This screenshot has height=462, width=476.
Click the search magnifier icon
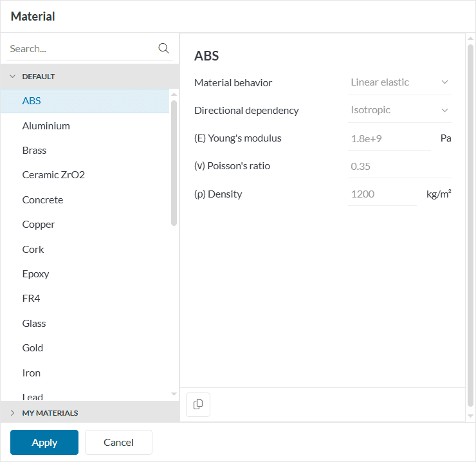click(163, 48)
